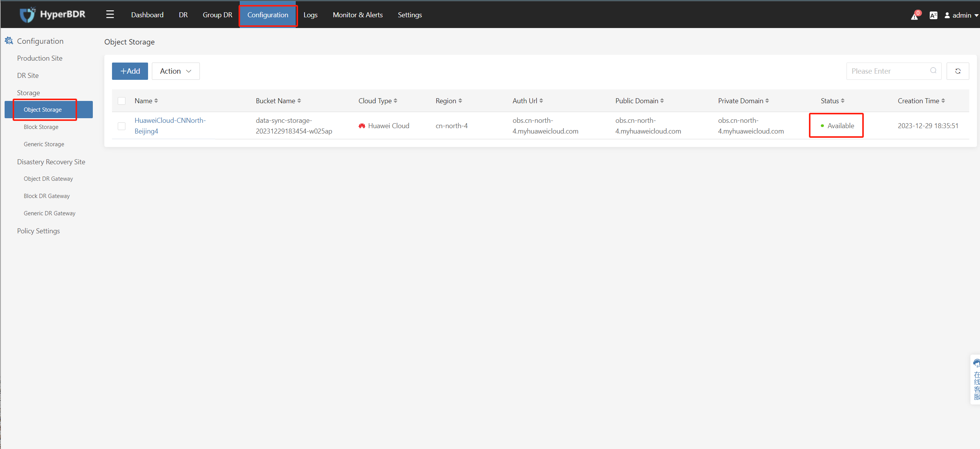Click the hamburger menu icon

coord(110,15)
